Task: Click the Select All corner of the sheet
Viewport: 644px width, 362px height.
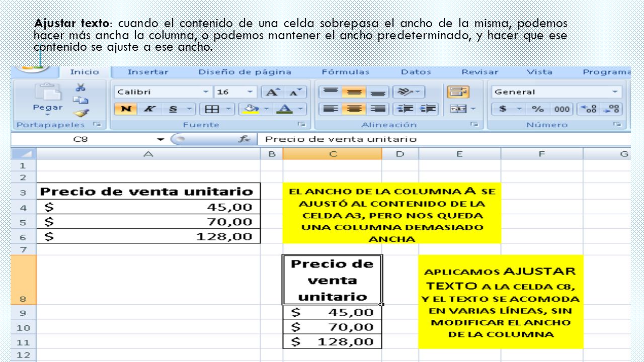Action: pyautogui.click(x=24, y=154)
